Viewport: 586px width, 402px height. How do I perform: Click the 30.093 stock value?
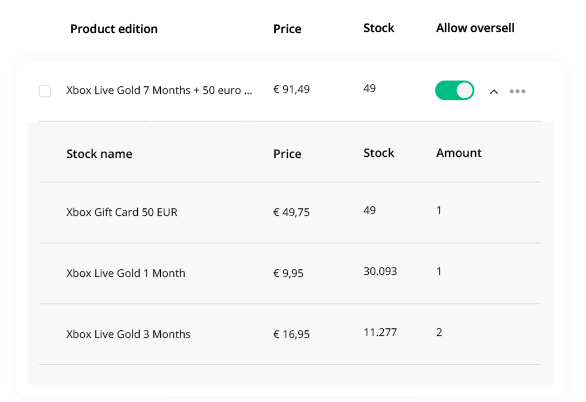pyautogui.click(x=380, y=271)
